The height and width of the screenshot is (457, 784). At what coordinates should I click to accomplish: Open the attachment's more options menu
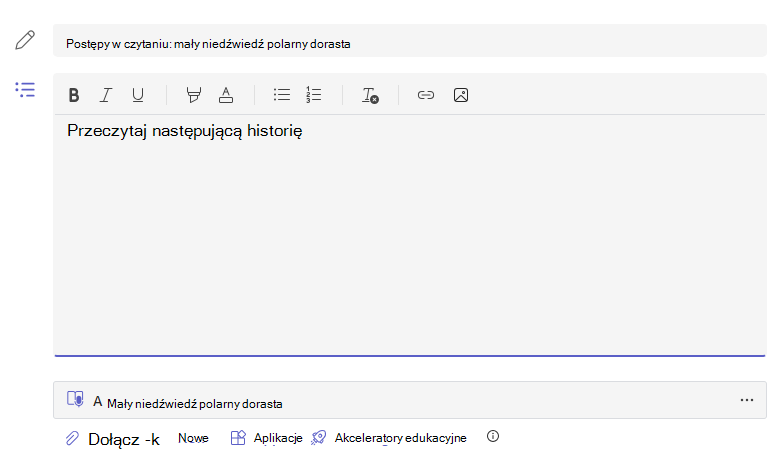point(746,400)
